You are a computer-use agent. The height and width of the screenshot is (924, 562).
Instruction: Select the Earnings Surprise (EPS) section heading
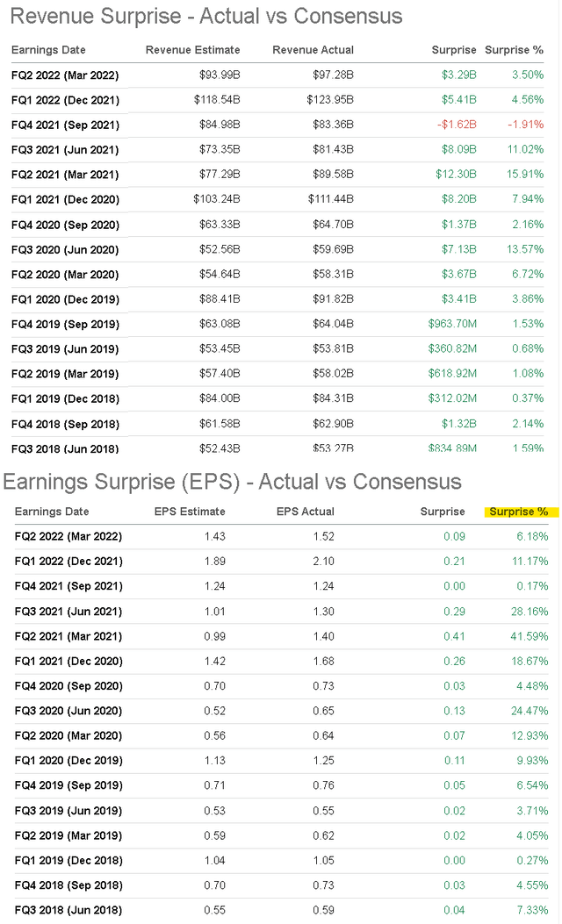point(232,481)
